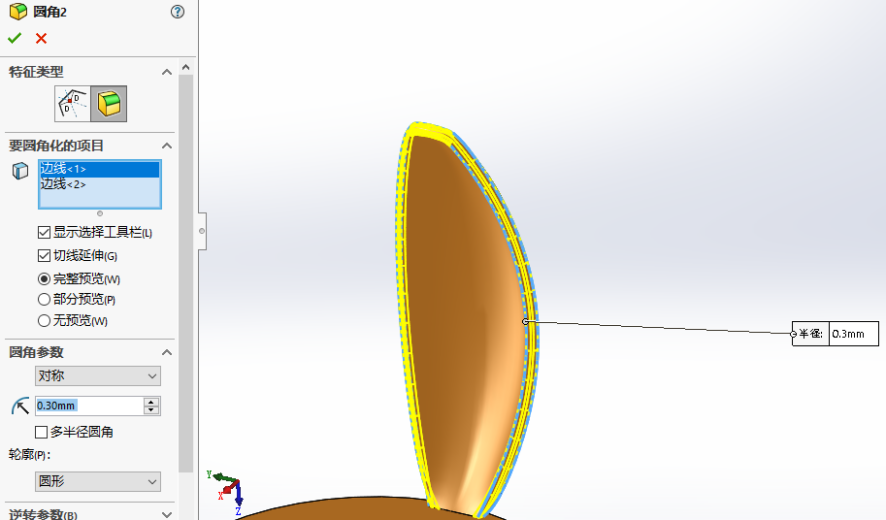Select 边线<2> in the edge list

pyautogui.click(x=63, y=184)
